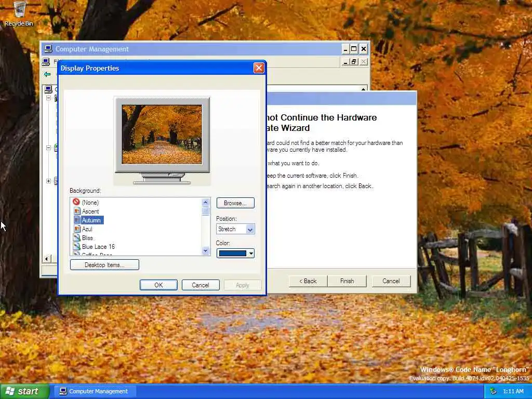
Task: Open Desktop Items... settings
Action: click(104, 264)
